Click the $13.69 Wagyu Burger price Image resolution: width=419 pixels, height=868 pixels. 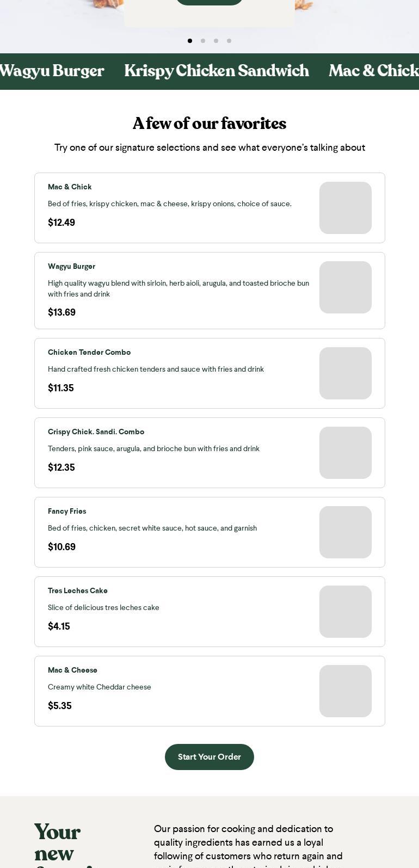coord(61,312)
